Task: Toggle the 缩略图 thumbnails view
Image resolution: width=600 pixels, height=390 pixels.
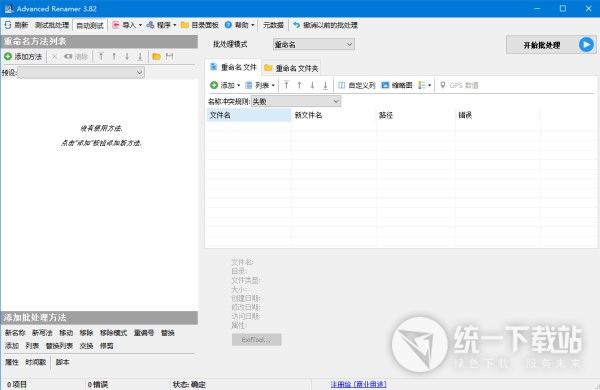Action: click(x=397, y=85)
